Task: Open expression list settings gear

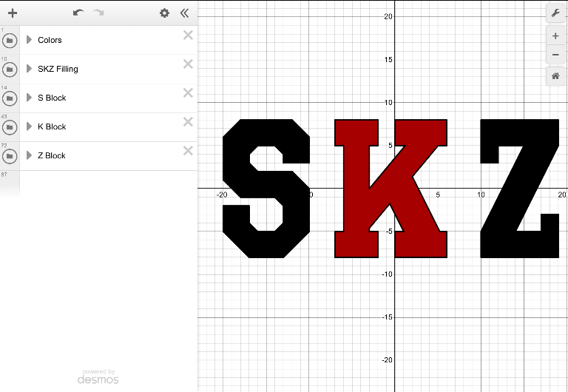Action: click(164, 13)
